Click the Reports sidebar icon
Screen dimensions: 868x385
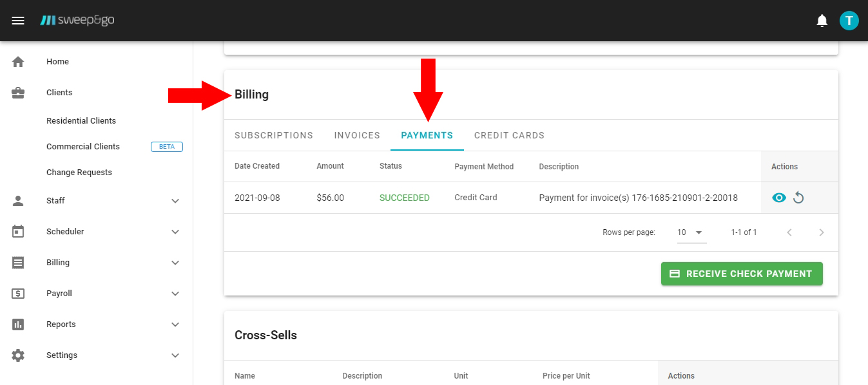click(x=18, y=324)
